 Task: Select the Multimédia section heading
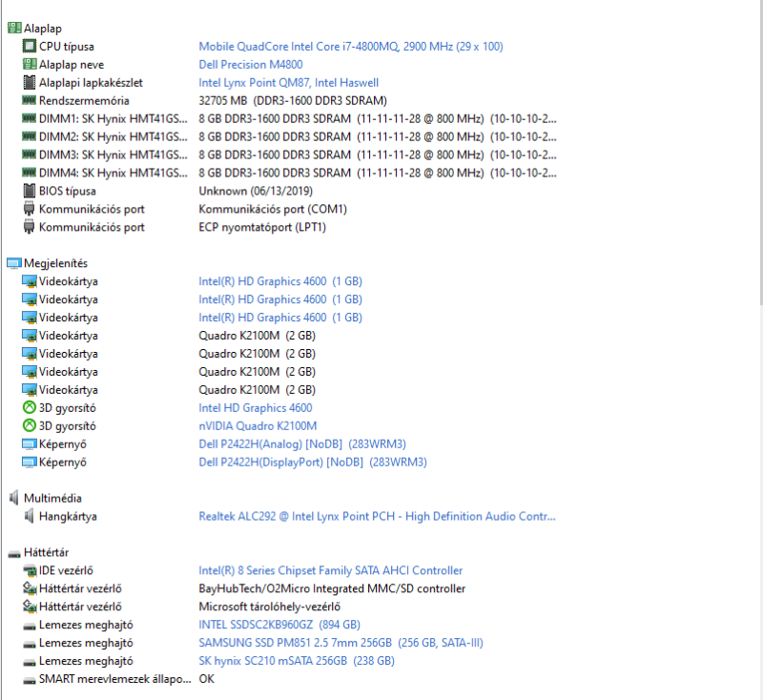[52, 498]
